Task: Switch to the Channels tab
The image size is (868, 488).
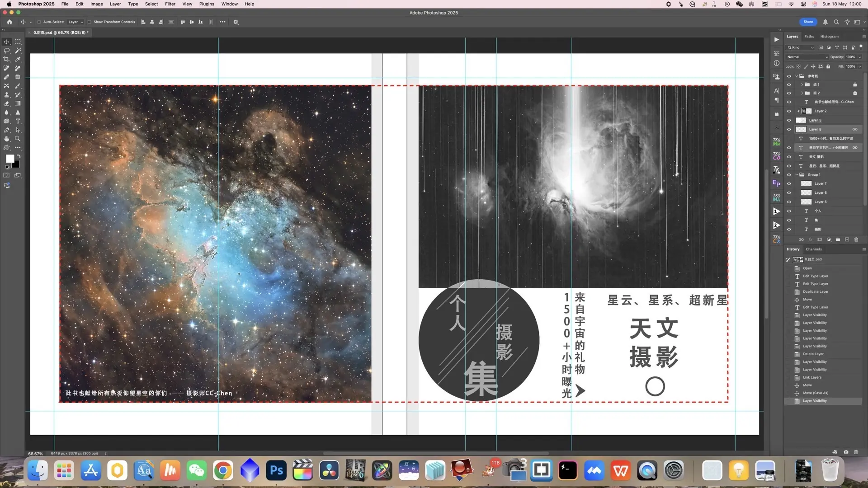Action: pyautogui.click(x=813, y=249)
